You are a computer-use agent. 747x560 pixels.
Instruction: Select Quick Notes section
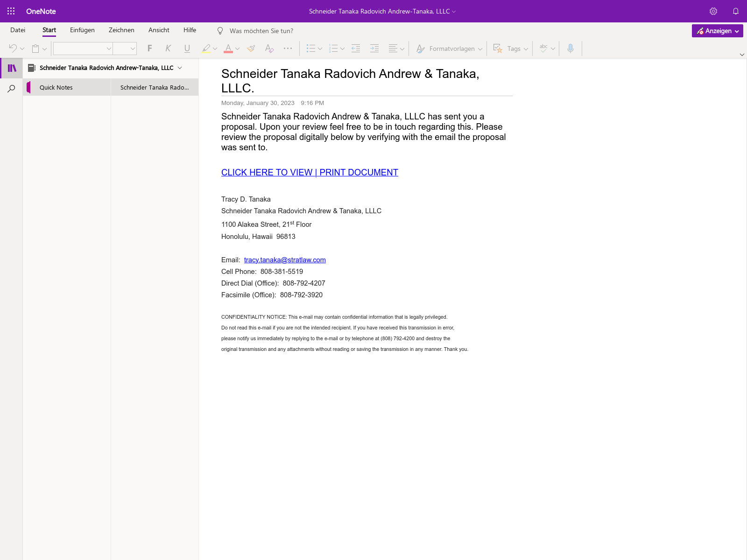[x=67, y=87]
